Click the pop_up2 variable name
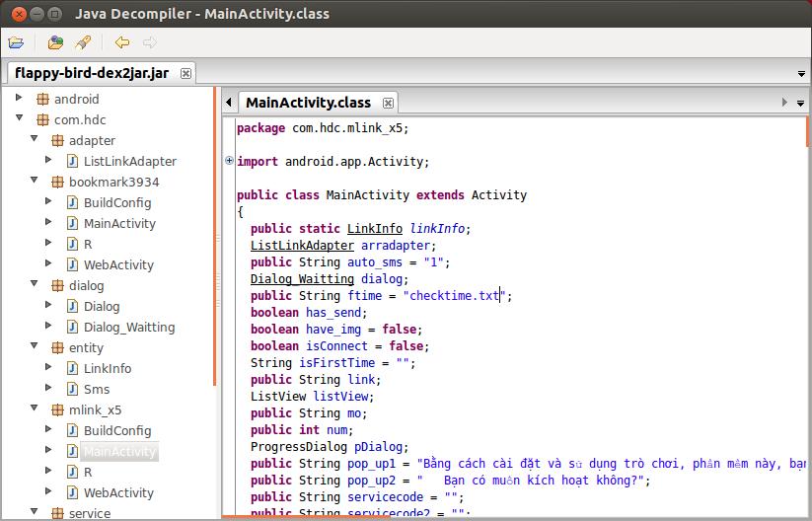The width and height of the screenshot is (812, 521). [371, 481]
